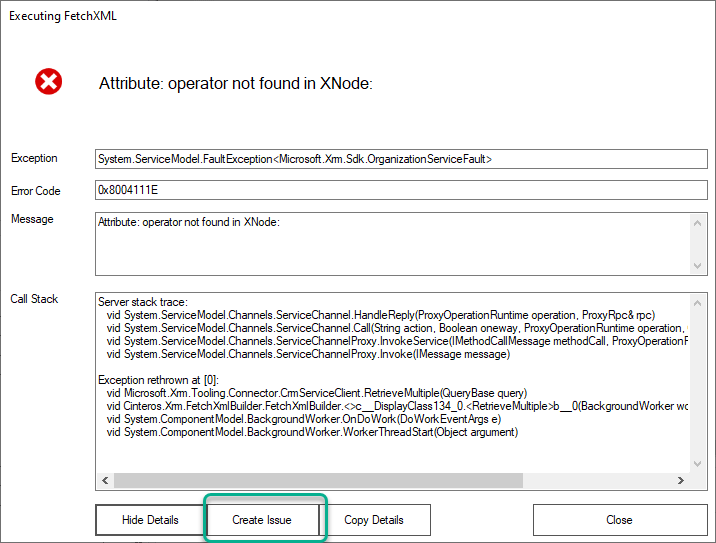Screen dimensions: 716x543
Task: Click inside the Call Stack text area
Action: coord(390,382)
